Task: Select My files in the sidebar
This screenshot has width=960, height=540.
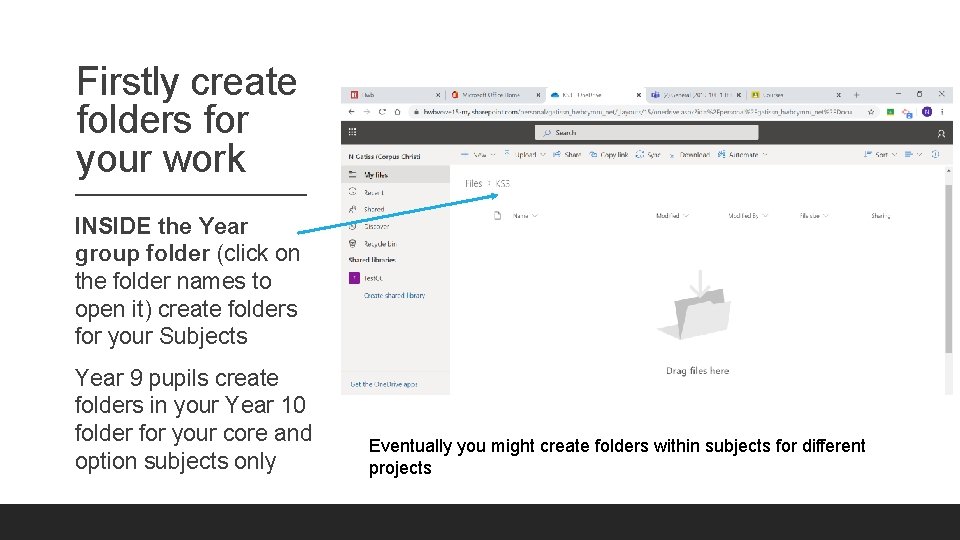Action: tap(395, 174)
